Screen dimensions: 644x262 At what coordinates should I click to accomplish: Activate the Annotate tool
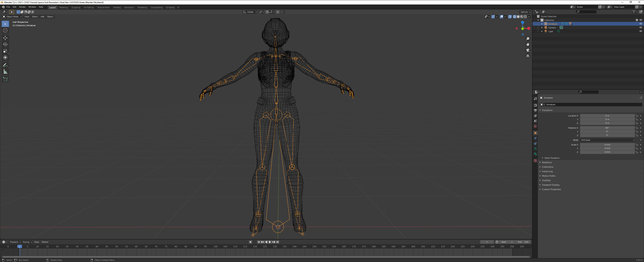click(5, 65)
